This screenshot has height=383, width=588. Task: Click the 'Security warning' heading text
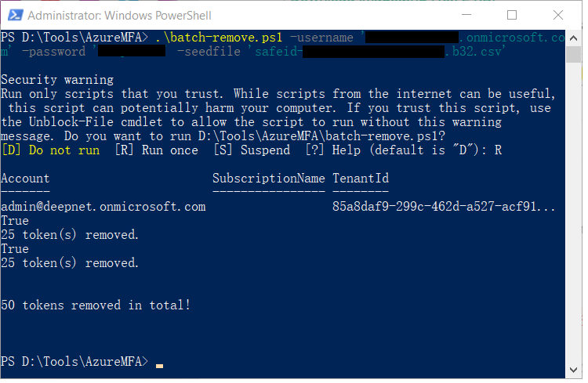pyautogui.click(x=57, y=80)
